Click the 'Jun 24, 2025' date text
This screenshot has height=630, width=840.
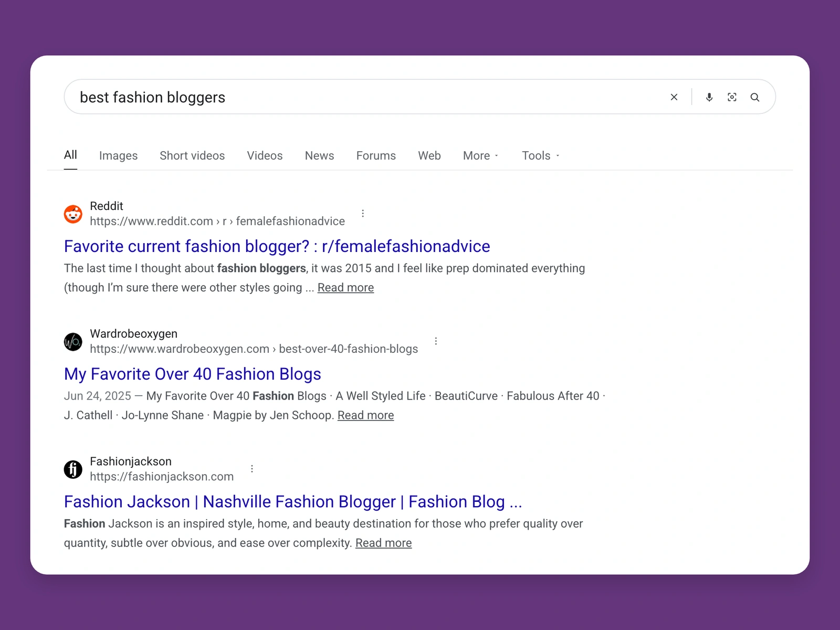point(98,396)
